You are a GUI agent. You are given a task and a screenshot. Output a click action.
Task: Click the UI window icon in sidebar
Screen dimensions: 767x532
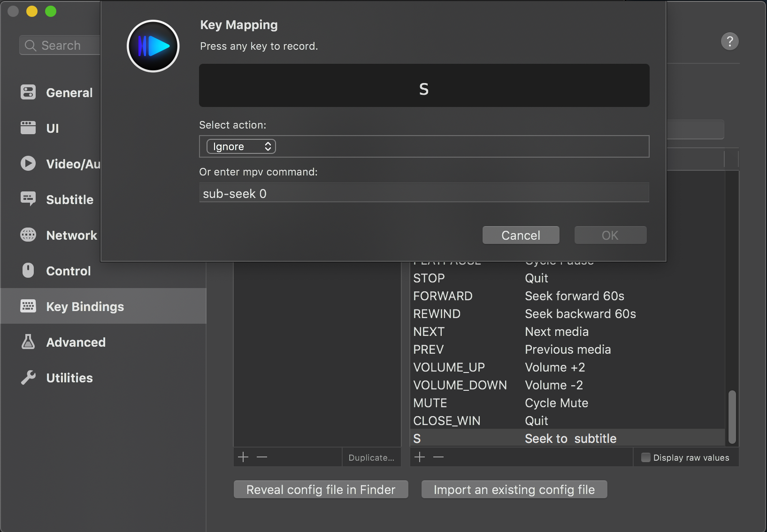tap(28, 128)
